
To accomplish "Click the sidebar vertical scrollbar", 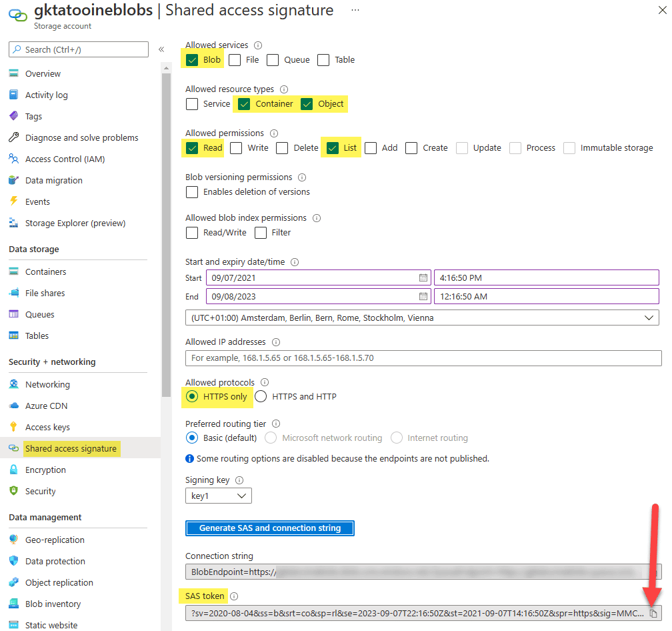I will (x=166, y=235).
